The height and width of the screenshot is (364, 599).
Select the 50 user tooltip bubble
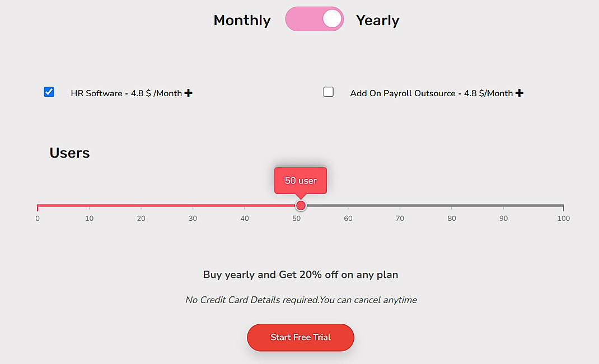(300, 180)
